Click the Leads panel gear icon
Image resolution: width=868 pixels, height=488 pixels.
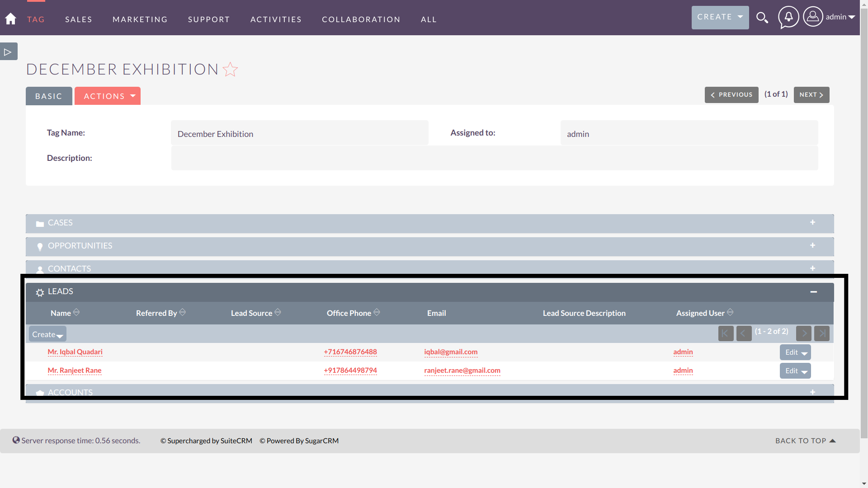coord(40,292)
